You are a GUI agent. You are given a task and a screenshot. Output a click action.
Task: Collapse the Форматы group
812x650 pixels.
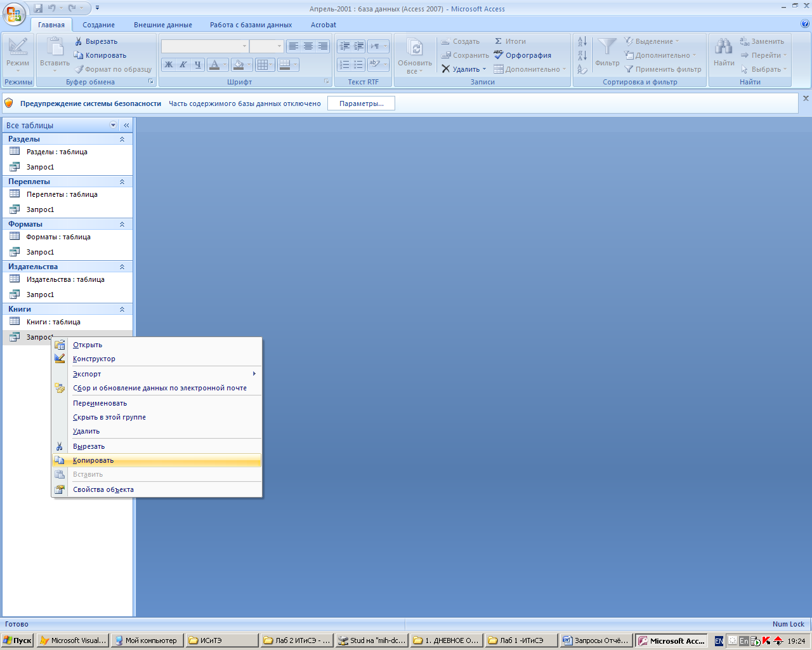point(122,224)
